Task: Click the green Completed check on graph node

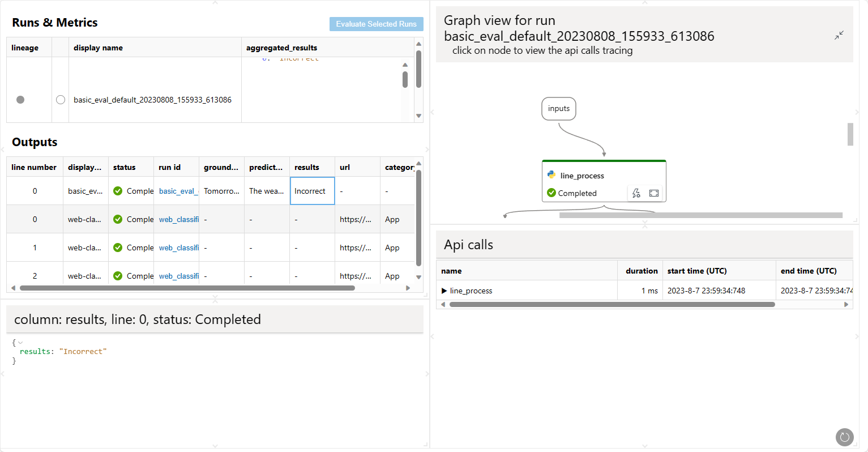Action: click(551, 193)
